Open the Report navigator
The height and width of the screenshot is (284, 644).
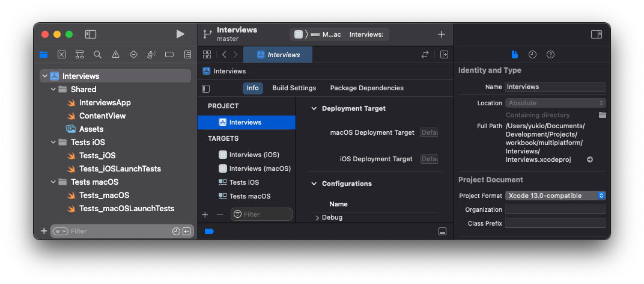pos(187,54)
